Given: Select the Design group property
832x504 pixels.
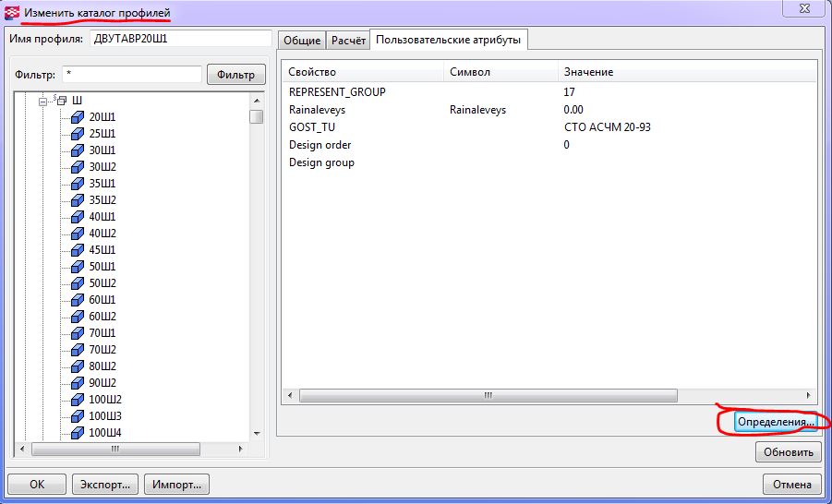Looking at the screenshot, I should pyautogui.click(x=321, y=162).
